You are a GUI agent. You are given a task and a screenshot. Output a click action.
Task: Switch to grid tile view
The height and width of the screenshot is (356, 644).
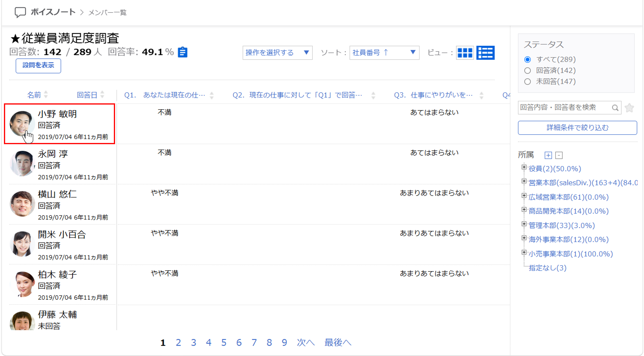coord(465,53)
